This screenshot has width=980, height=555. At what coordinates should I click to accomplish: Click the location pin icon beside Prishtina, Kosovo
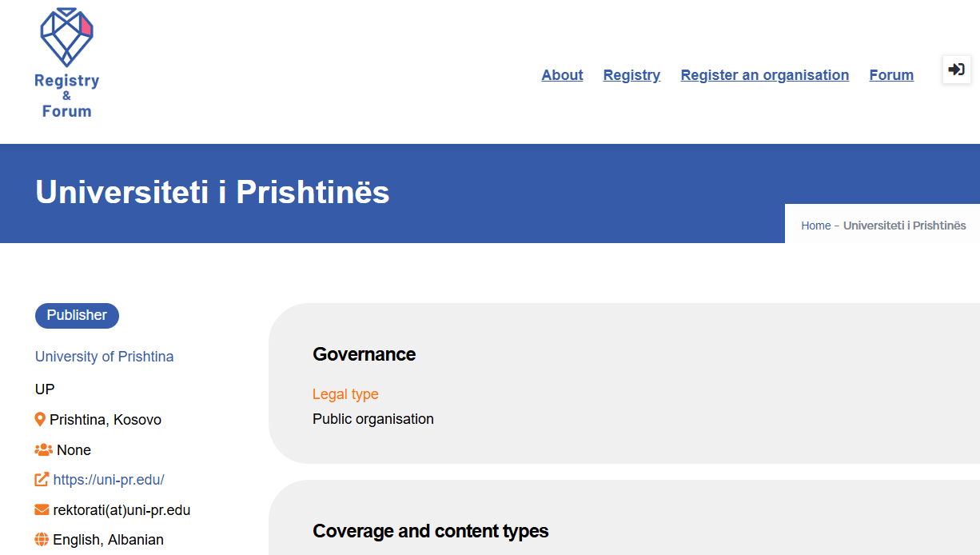click(40, 420)
